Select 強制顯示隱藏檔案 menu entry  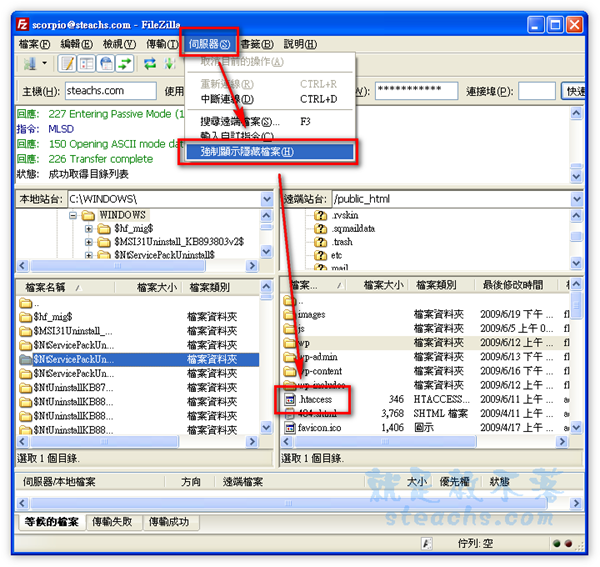[x=247, y=151]
